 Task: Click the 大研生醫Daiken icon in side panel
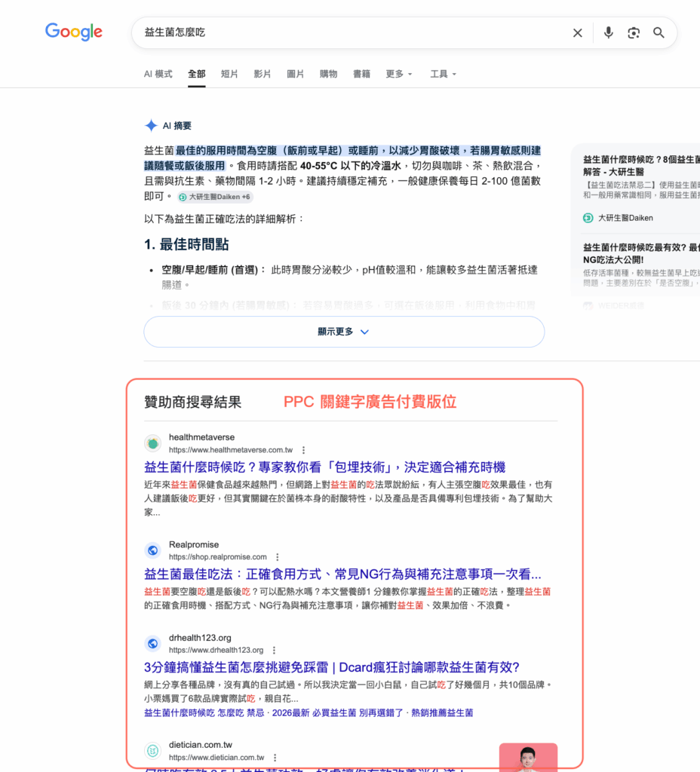pyautogui.click(x=588, y=218)
